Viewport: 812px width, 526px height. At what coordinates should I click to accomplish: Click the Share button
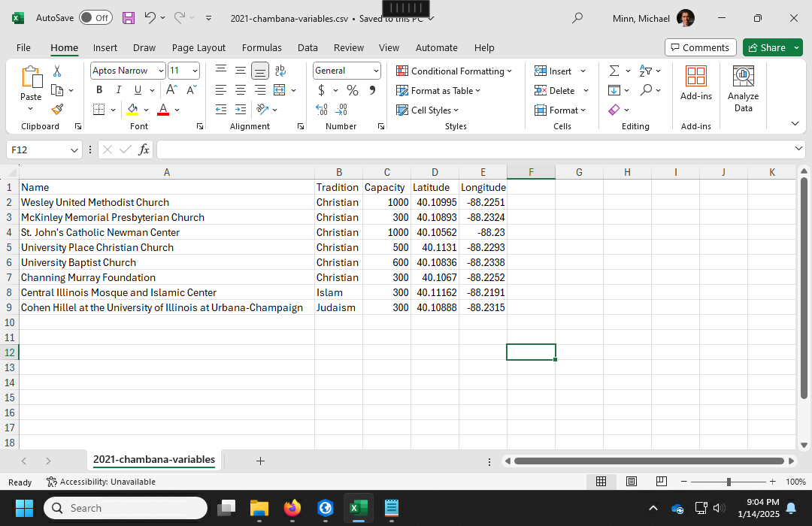click(x=766, y=47)
